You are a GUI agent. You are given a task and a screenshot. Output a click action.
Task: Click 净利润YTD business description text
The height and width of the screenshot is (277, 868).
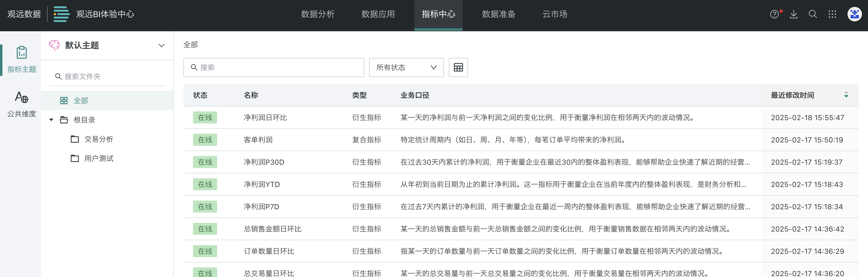(573, 185)
